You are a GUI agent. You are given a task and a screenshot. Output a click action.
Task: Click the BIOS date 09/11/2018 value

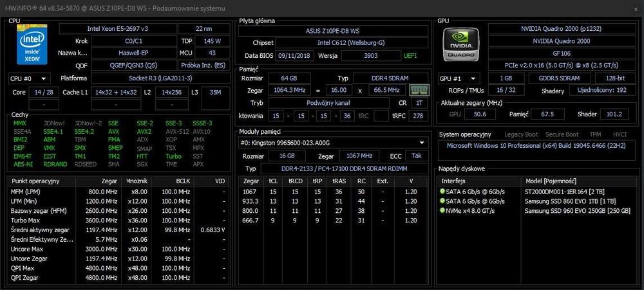point(295,55)
